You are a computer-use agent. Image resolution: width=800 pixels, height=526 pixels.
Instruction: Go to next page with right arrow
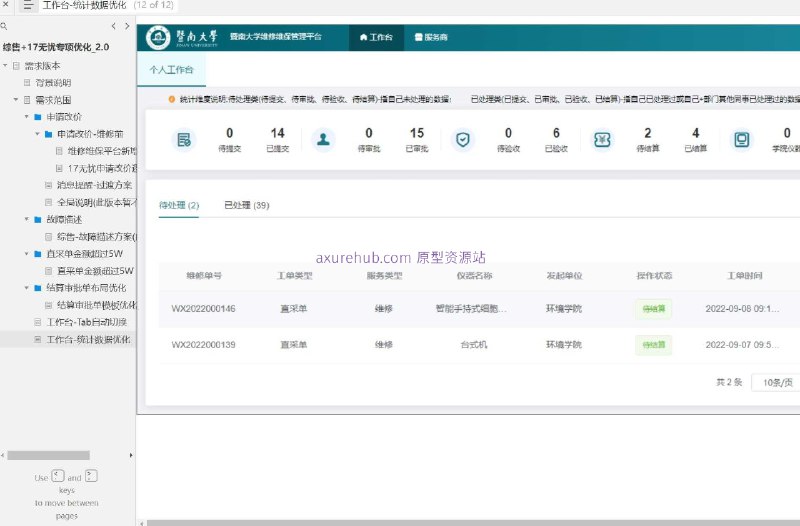click(x=127, y=26)
